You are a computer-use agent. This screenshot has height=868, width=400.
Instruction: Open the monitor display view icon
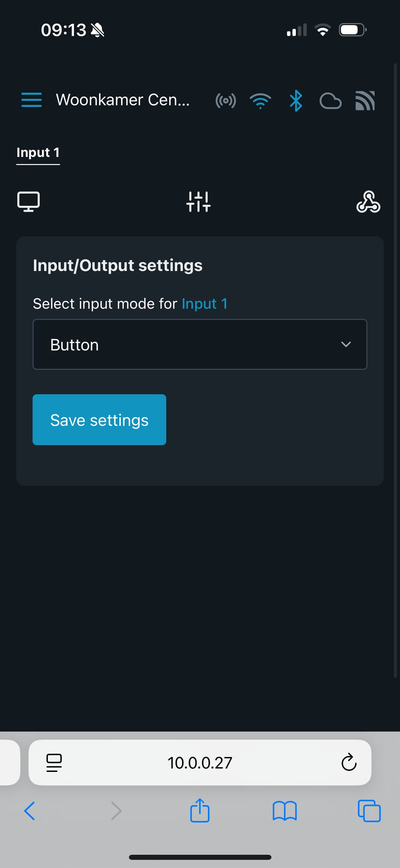point(28,202)
